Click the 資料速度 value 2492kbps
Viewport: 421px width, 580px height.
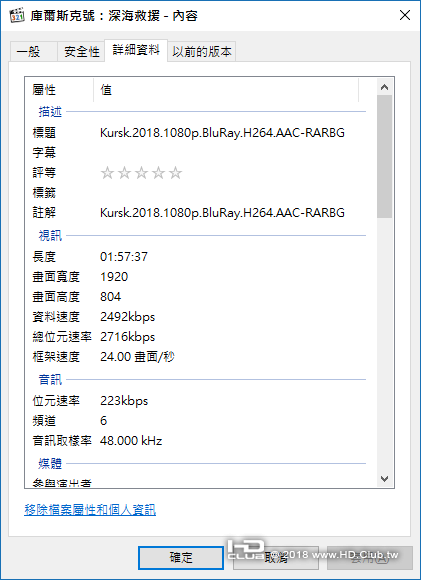[127, 317]
